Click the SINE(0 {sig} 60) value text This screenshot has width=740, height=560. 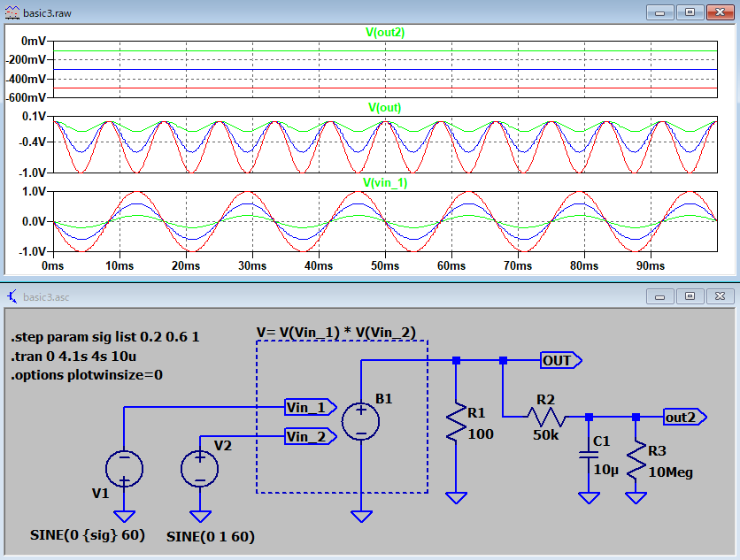pos(88,535)
